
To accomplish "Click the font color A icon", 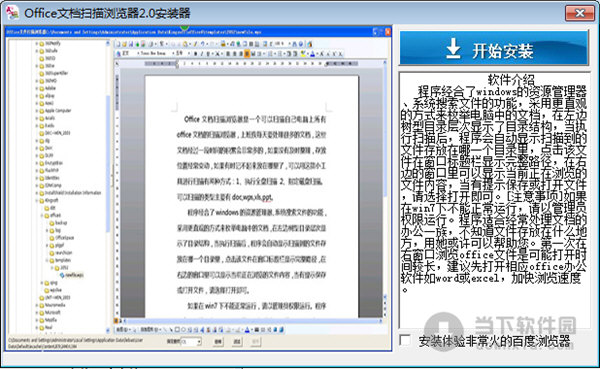I will tap(313, 54).
